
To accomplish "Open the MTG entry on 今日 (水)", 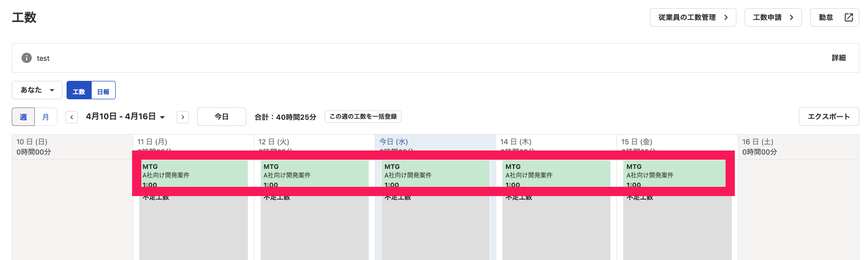I will coord(436,174).
